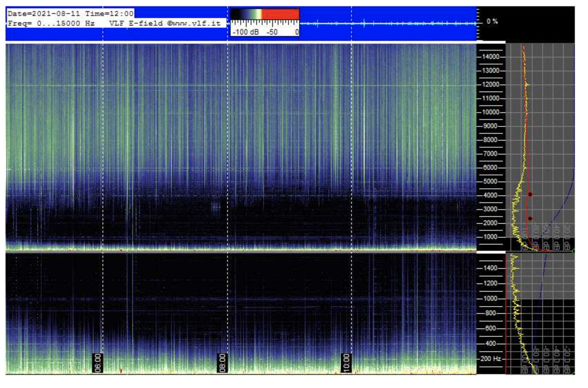Click the 200 Hz label on lower axis
The image size is (588, 388).
[x=491, y=359]
